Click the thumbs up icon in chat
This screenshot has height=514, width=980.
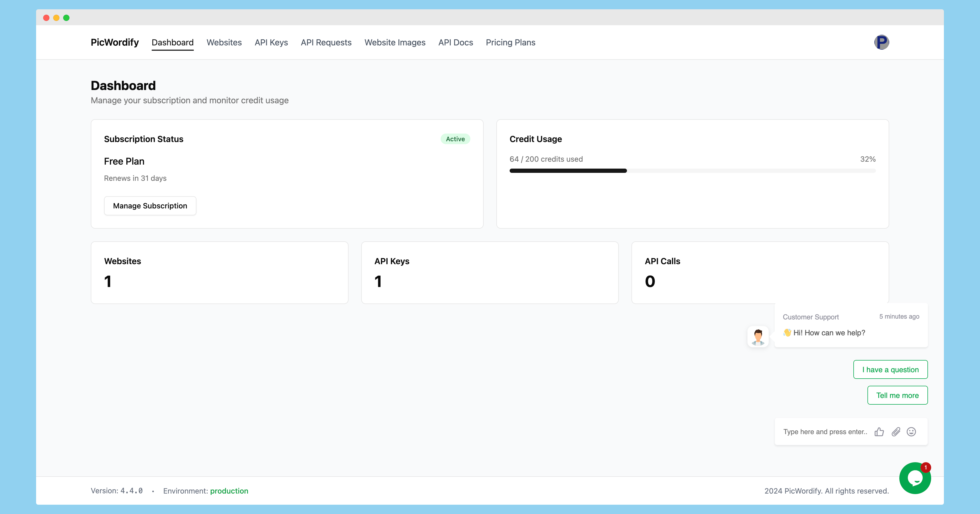click(879, 431)
